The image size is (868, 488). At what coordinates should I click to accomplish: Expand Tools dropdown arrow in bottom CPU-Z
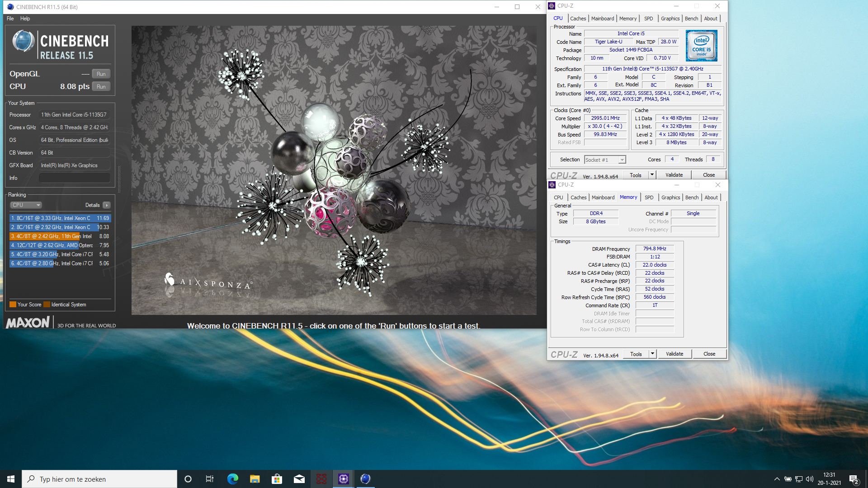[x=652, y=354]
